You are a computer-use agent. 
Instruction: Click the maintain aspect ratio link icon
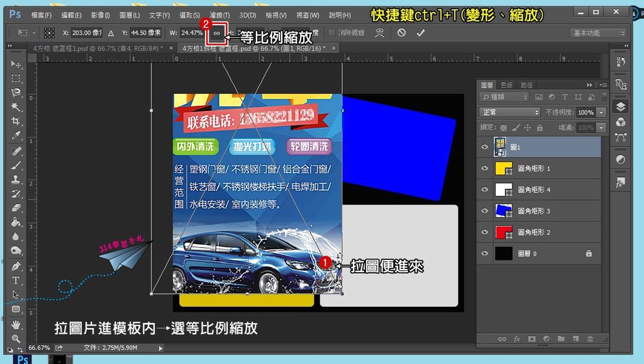(216, 33)
